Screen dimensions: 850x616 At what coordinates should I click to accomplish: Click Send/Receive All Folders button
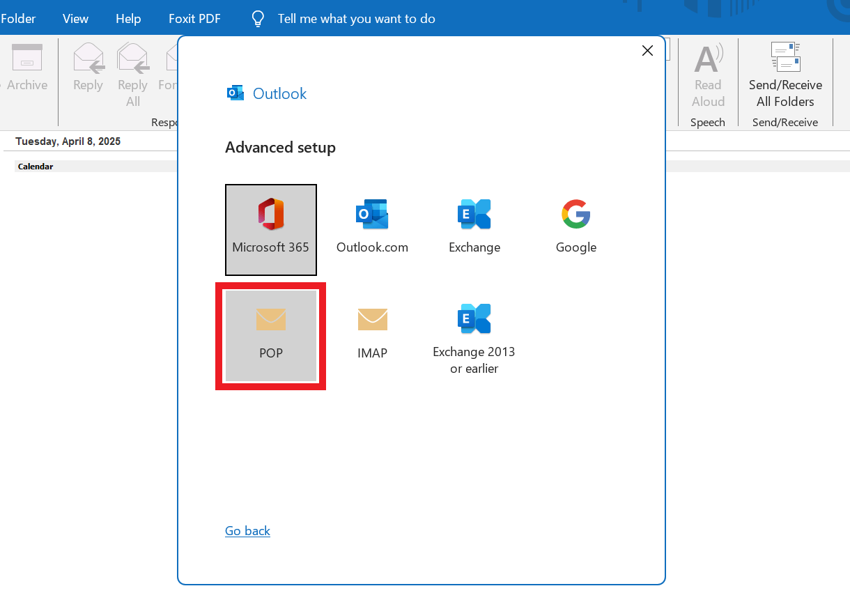pyautogui.click(x=785, y=75)
